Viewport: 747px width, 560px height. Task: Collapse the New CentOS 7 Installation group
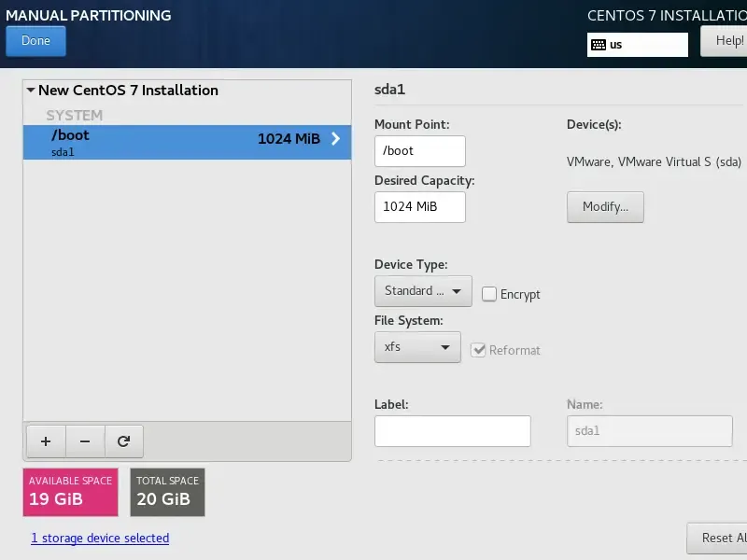[31, 90]
